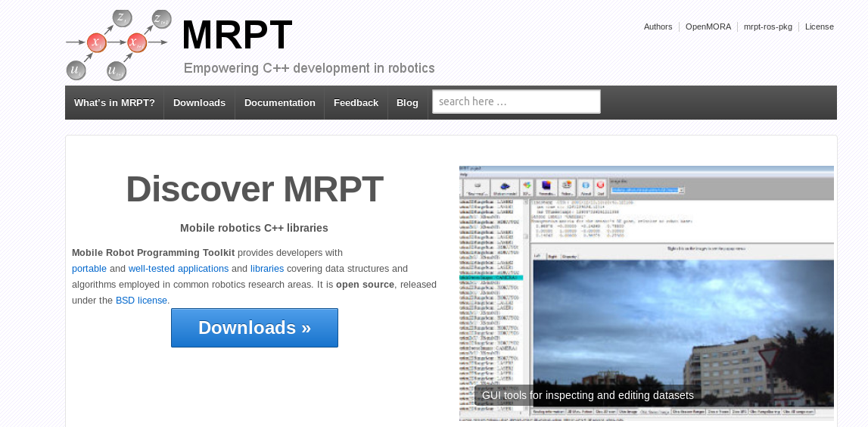Click the red Quit icon in screenshot toolbar
This screenshot has height=427, width=868.
[600, 187]
